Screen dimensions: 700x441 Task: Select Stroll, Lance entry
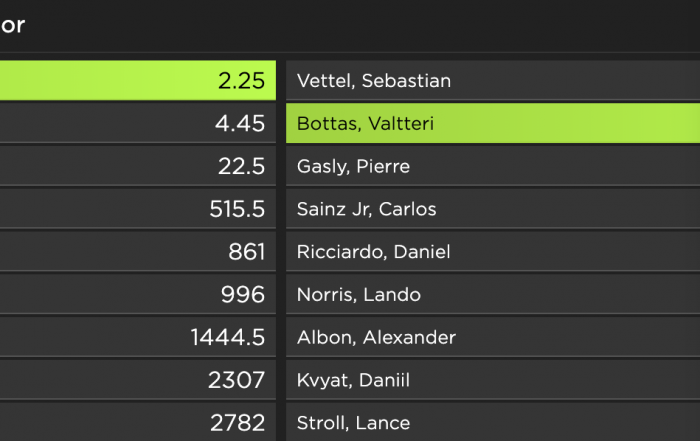(493, 422)
